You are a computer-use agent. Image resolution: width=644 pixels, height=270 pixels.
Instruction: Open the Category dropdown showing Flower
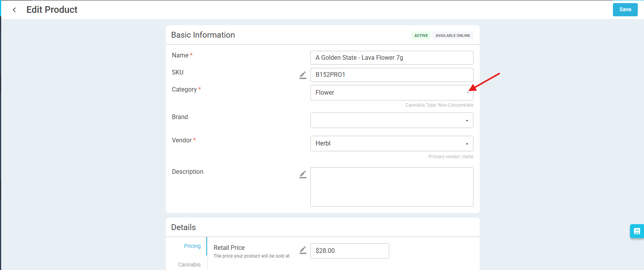tap(392, 93)
